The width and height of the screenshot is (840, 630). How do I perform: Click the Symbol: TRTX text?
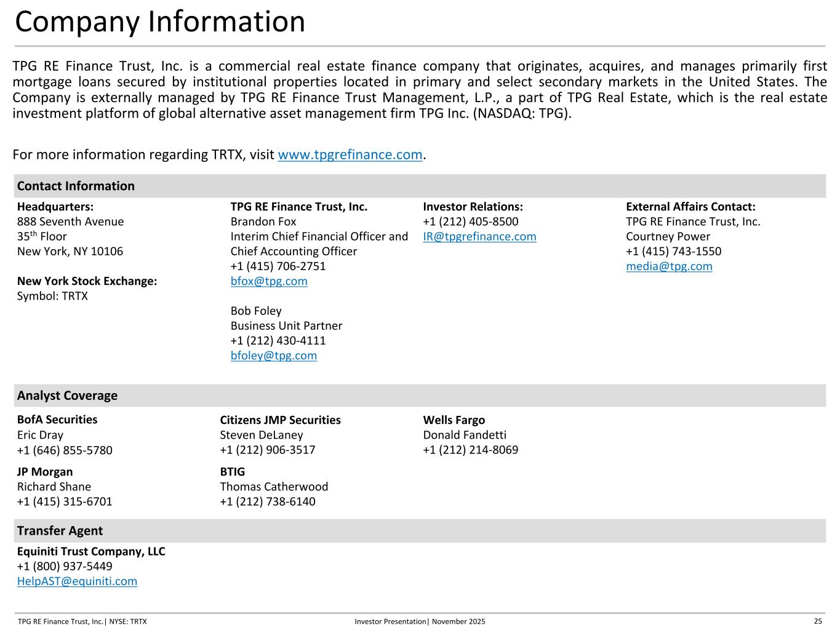tap(52, 296)
